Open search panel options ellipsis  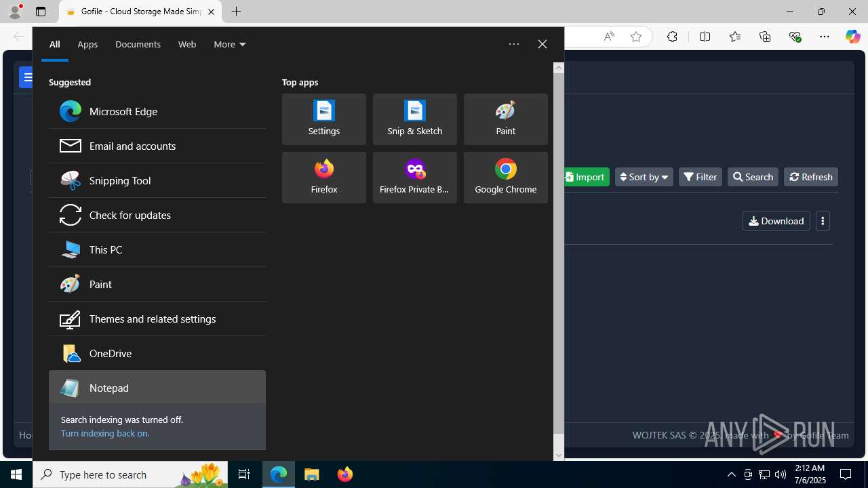[514, 44]
